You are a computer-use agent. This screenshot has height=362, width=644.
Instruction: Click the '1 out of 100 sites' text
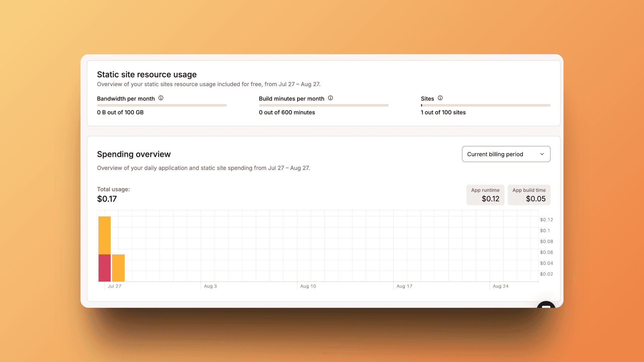(x=443, y=112)
